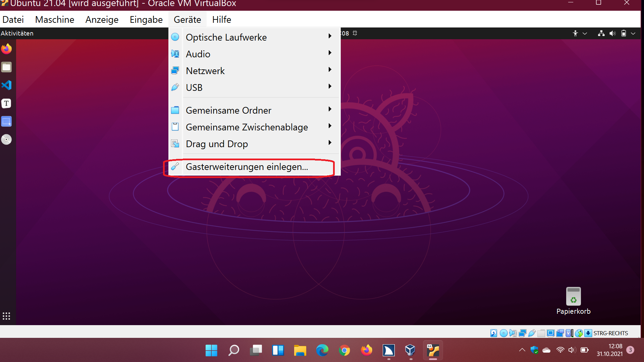Open Firefox from the Windows taskbar
This screenshot has height=362, width=644.
(x=367, y=351)
